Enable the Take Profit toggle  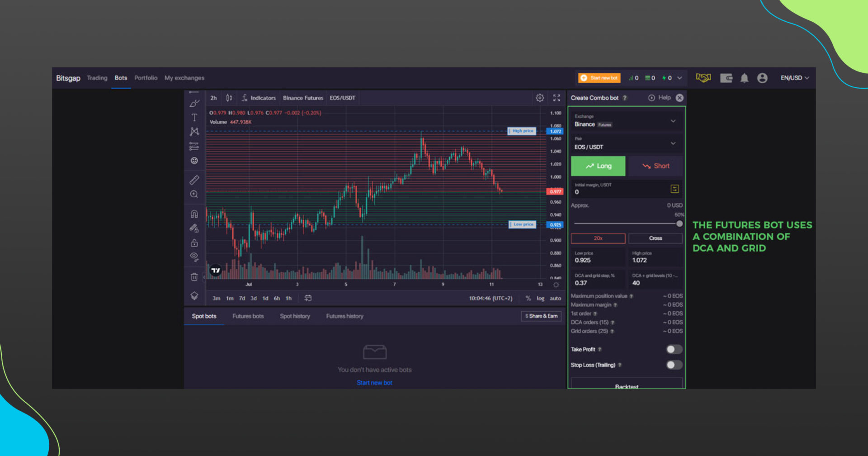pos(674,349)
